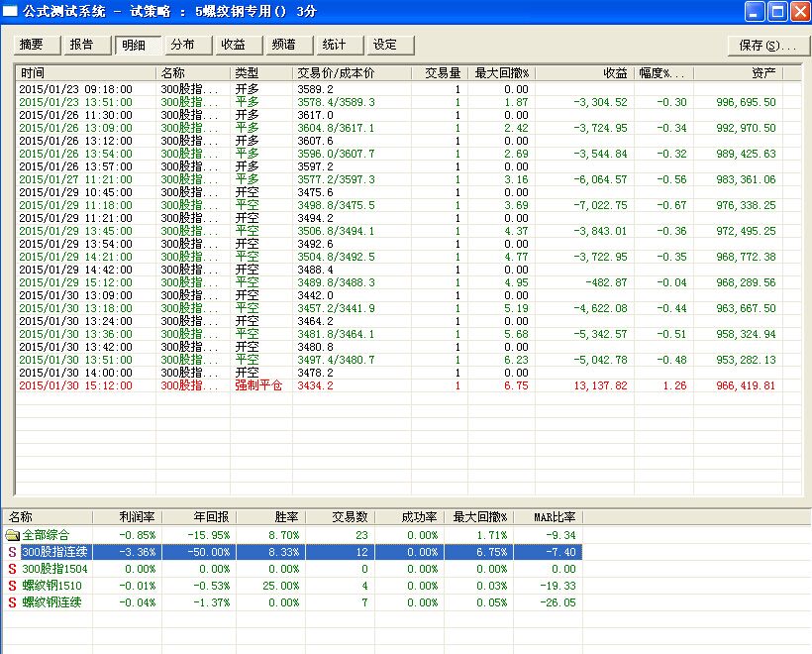Open the 报告 tab
This screenshot has width=812, height=654.
(x=88, y=45)
